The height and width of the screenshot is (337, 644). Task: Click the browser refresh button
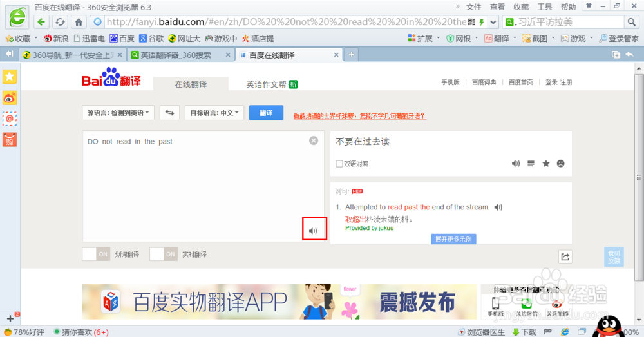pyautogui.click(x=60, y=22)
